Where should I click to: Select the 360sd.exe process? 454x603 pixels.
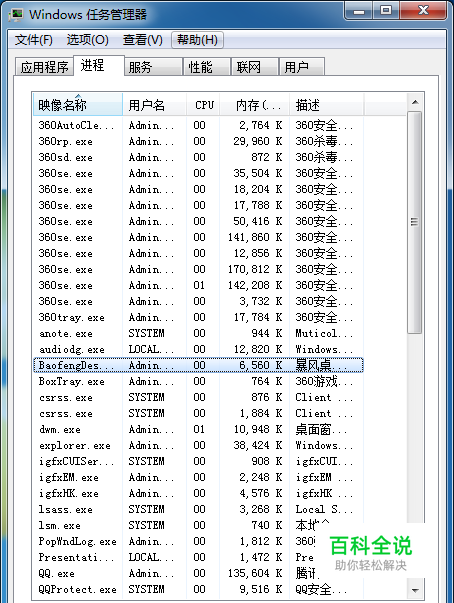tap(198, 157)
